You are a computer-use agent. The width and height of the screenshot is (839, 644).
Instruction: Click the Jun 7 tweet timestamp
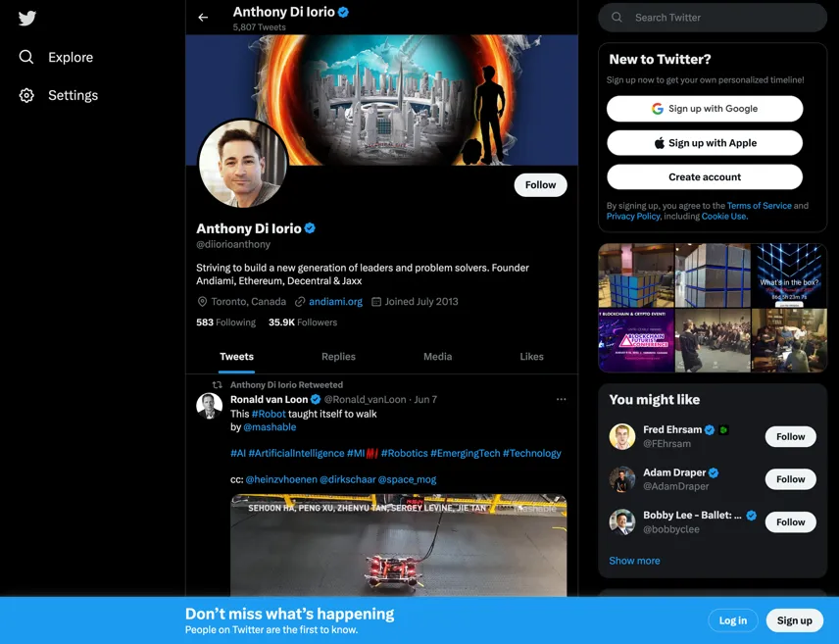425,399
